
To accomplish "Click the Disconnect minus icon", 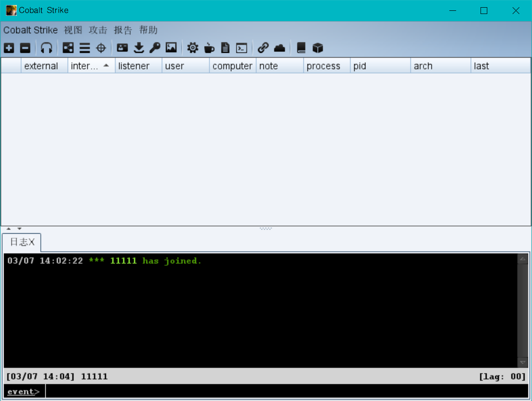I will 25,48.
